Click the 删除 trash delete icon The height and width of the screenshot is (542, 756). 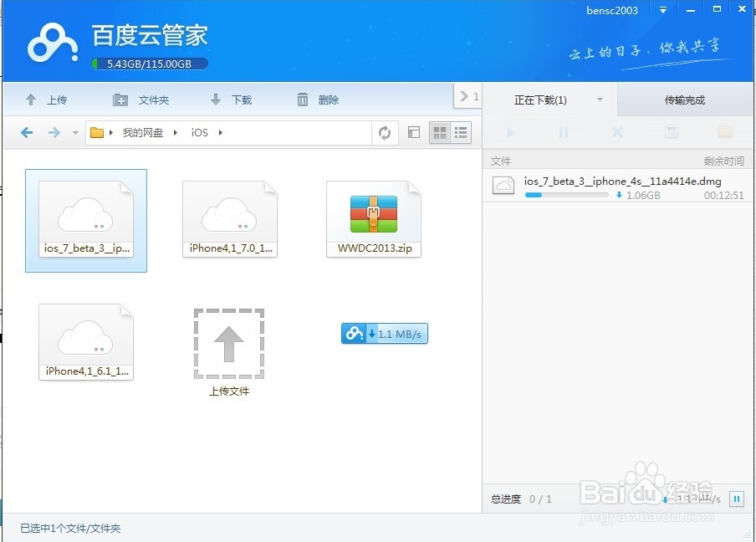click(x=302, y=100)
